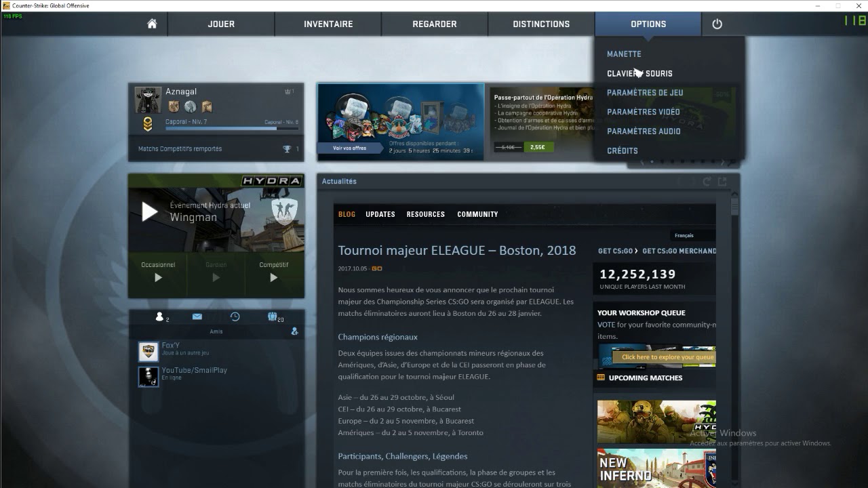Viewport: 868px width, 488px height.
Task: Click Fox'Y friend avatar
Action: click(x=149, y=352)
